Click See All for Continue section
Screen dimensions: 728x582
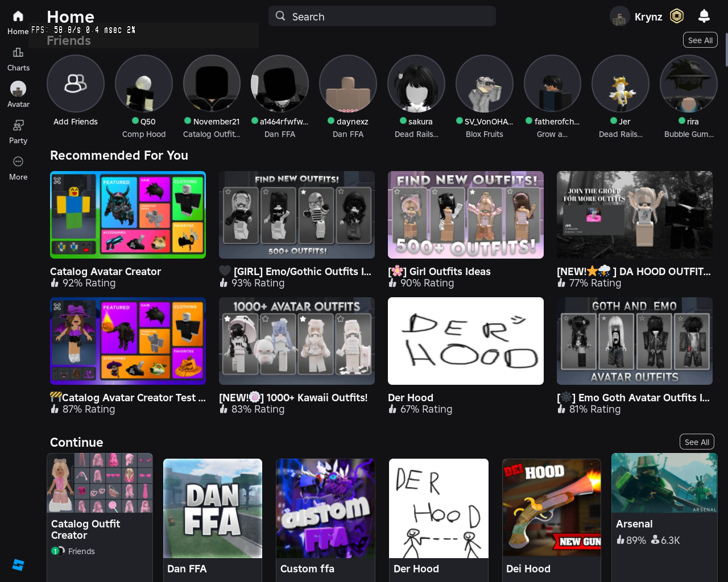pos(697,442)
